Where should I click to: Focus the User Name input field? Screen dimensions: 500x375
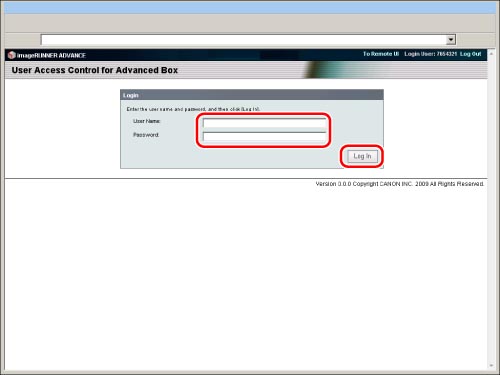[264, 123]
